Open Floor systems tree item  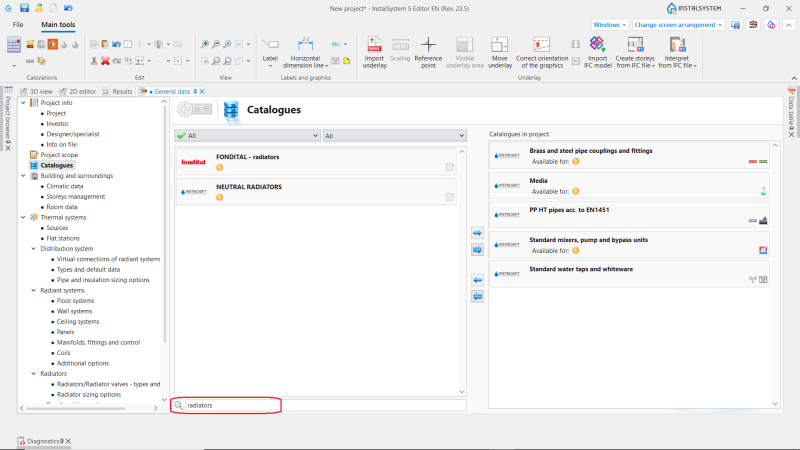click(x=75, y=301)
